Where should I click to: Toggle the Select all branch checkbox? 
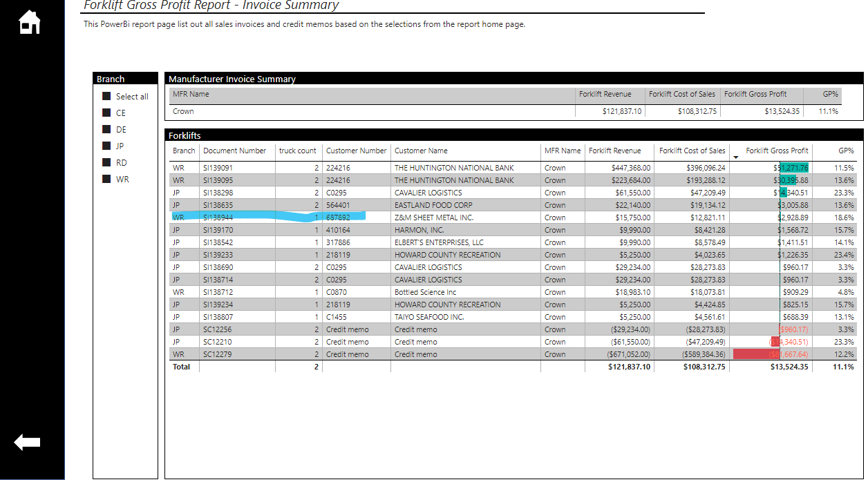106,97
